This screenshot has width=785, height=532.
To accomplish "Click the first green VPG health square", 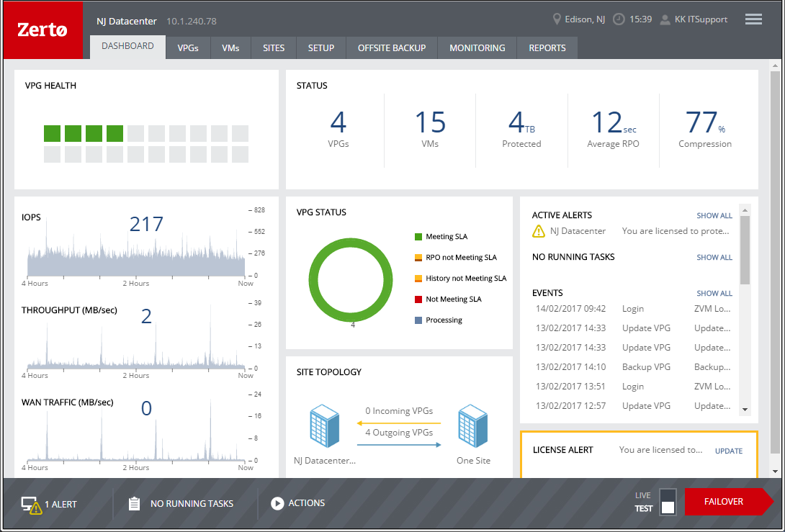I will (x=52, y=133).
